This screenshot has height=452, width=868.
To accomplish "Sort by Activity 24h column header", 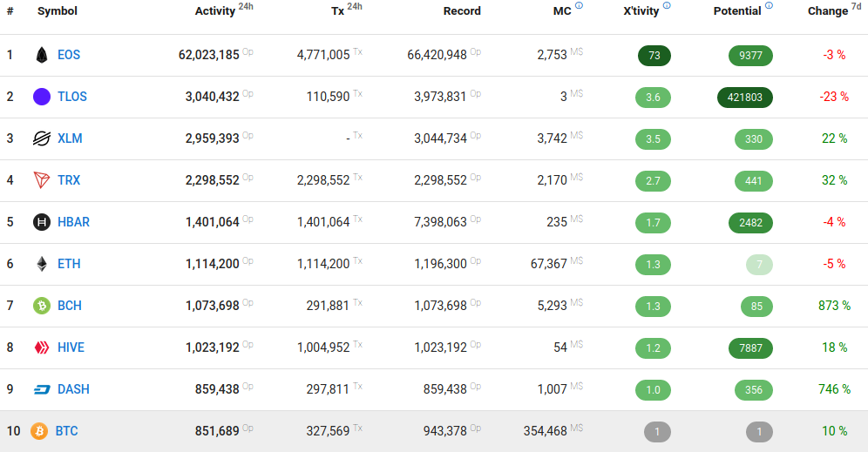I will click(x=224, y=10).
